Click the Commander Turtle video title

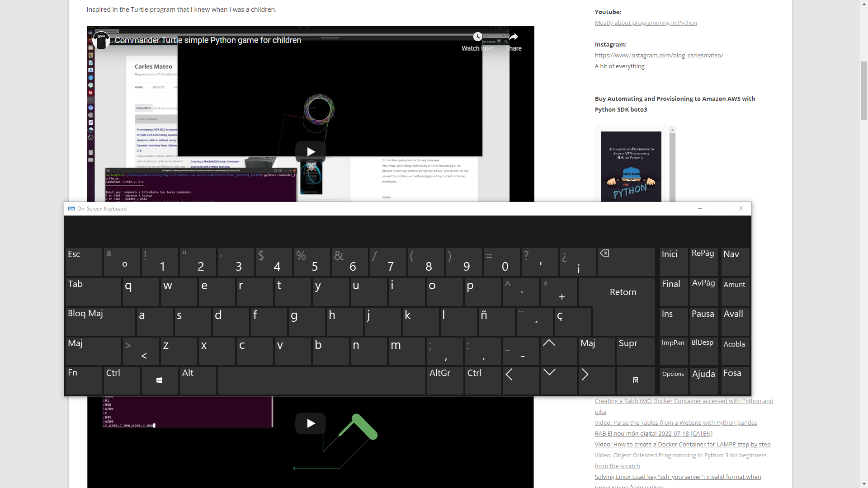pyautogui.click(x=208, y=40)
